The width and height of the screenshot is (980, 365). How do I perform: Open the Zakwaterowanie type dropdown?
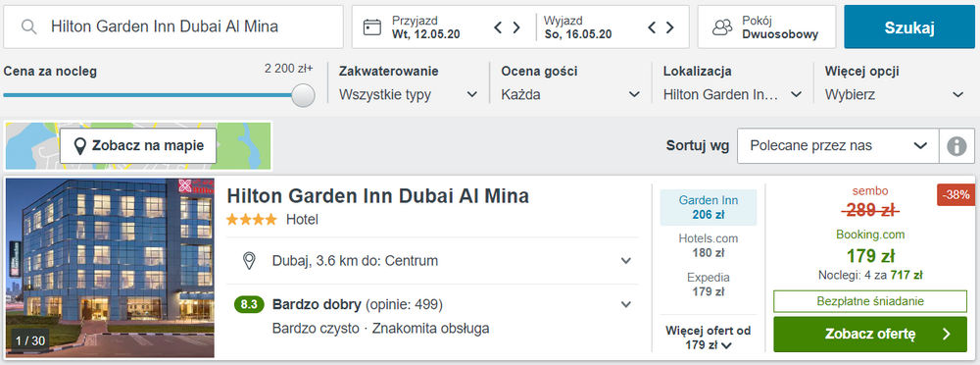(x=408, y=95)
